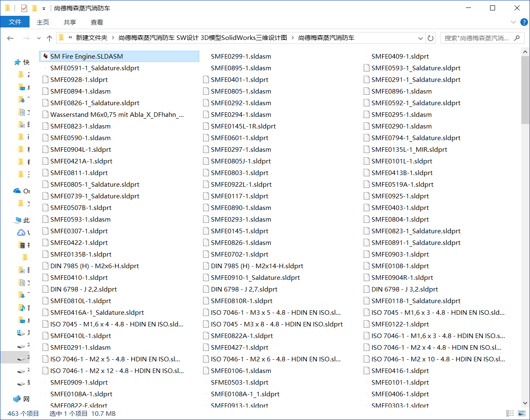The height and width of the screenshot is (420, 530).
Task: Click file icon of SMFE0928-1.sldprt
Action: [46, 79]
